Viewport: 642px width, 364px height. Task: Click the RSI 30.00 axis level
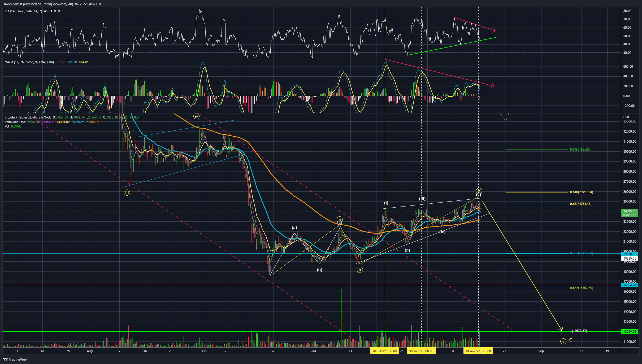point(627,53)
